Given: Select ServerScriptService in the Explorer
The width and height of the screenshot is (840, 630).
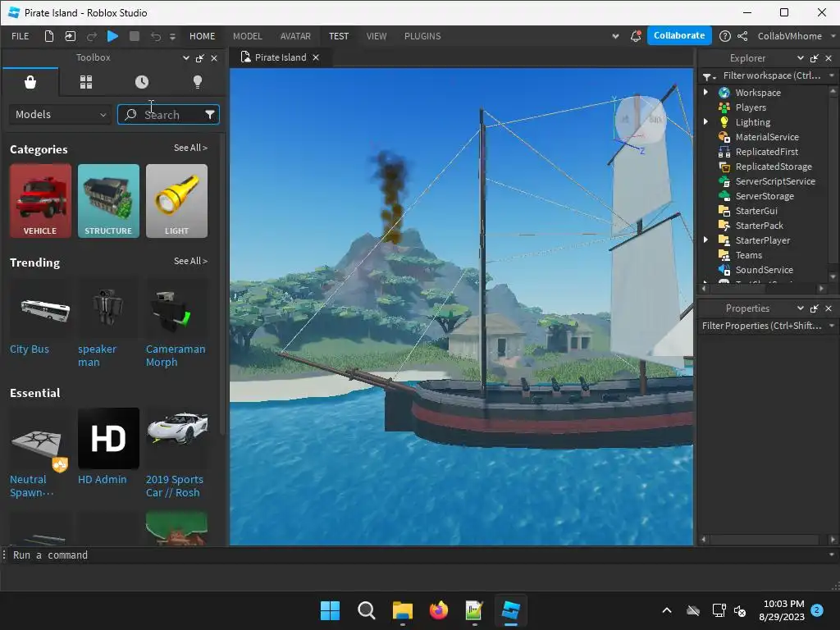Looking at the screenshot, I should click(774, 181).
